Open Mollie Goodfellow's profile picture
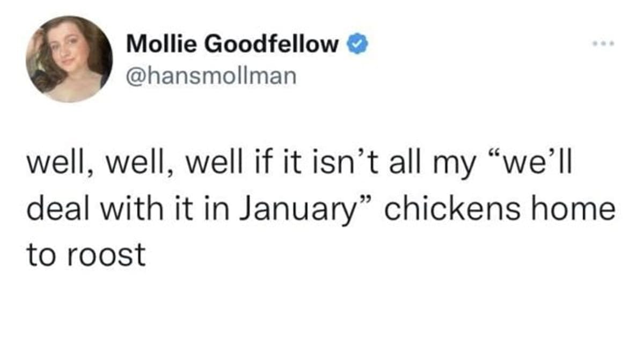The image size is (644, 338). pos(69,58)
